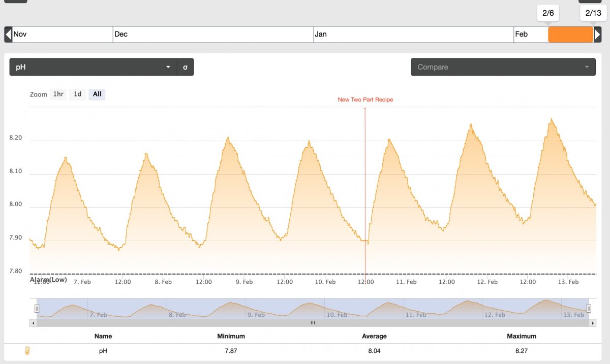610x364 pixels.
Task: Click the Minimum column header
Action: tap(231, 336)
